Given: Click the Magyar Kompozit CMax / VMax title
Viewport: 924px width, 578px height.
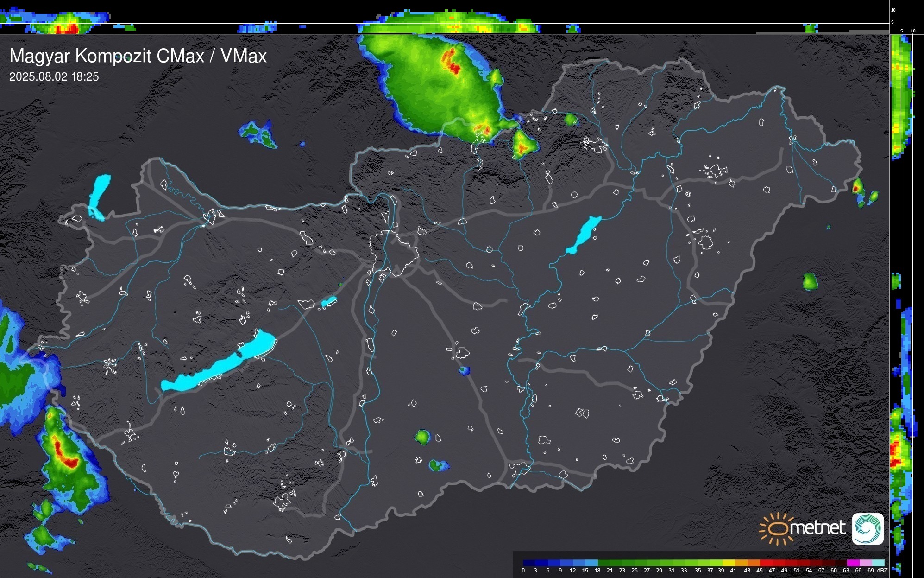Looking at the screenshot, I should (138, 56).
